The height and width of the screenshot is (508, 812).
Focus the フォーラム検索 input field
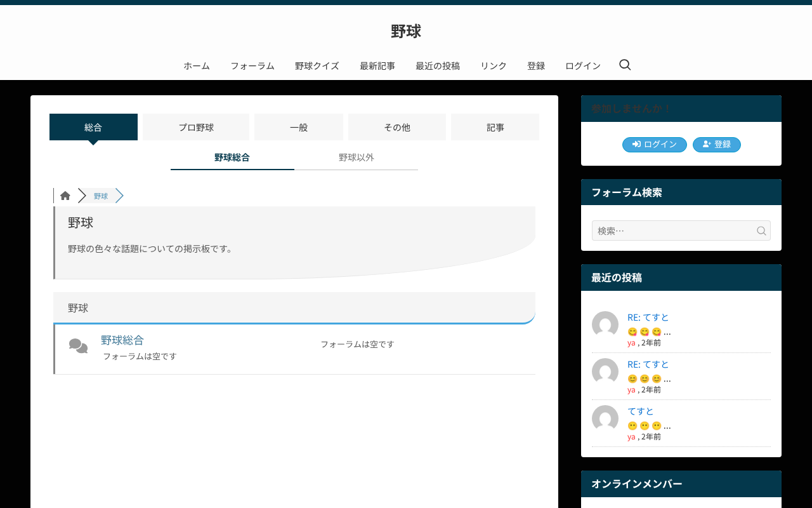[x=681, y=231]
